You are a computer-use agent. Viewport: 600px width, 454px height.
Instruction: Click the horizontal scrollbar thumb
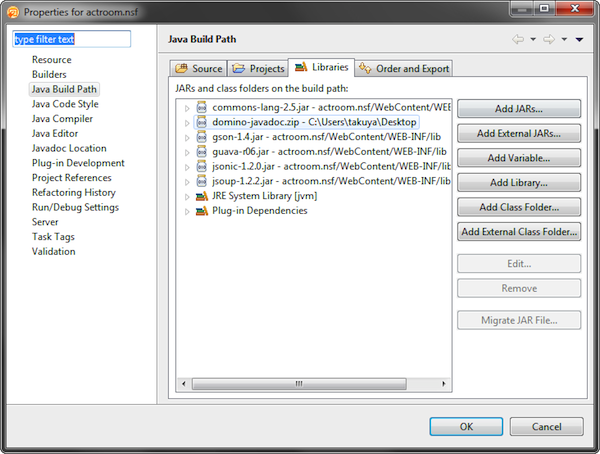coord(299,384)
